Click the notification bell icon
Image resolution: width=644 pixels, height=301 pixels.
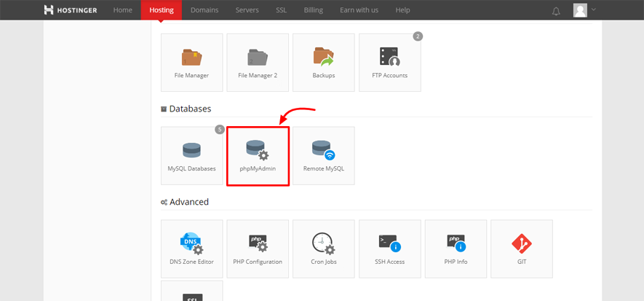[x=556, y=11]
